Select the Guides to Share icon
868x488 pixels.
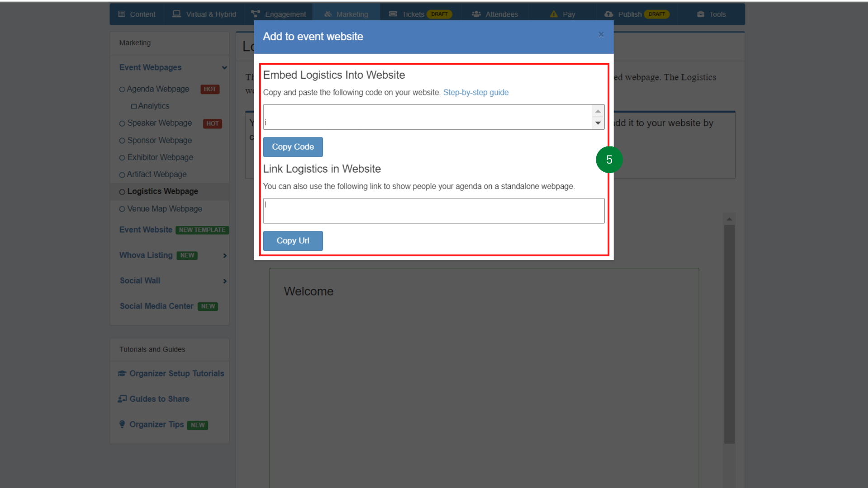(122, 399)
